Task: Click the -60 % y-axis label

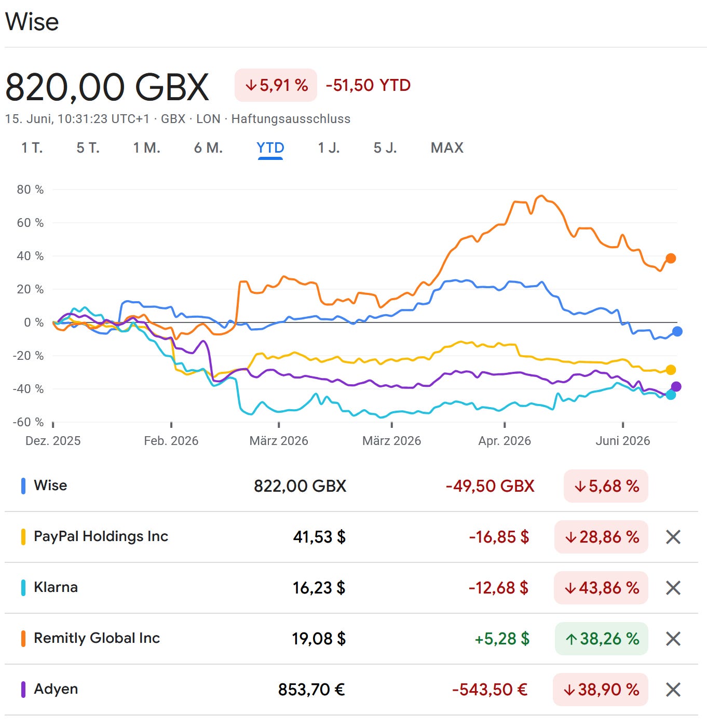Action: pyautogui.click(x=28, y=422)
